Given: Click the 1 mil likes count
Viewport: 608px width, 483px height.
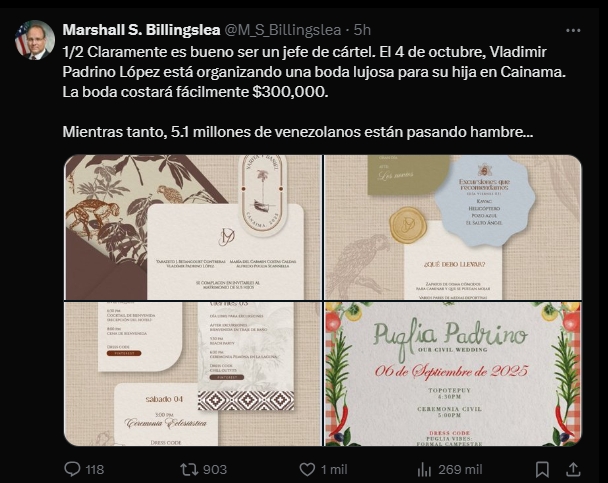Looking at the screenshot, I should click(334, 470).
